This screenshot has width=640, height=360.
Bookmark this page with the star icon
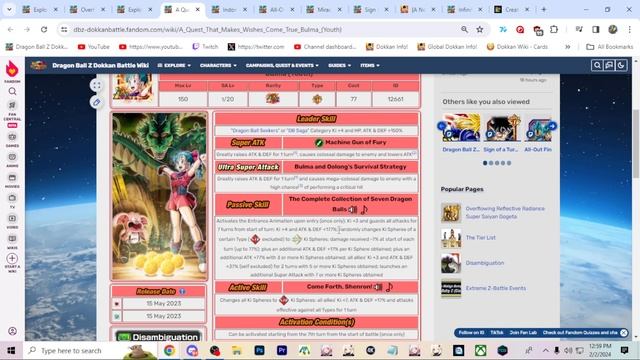tap(480, 29)
